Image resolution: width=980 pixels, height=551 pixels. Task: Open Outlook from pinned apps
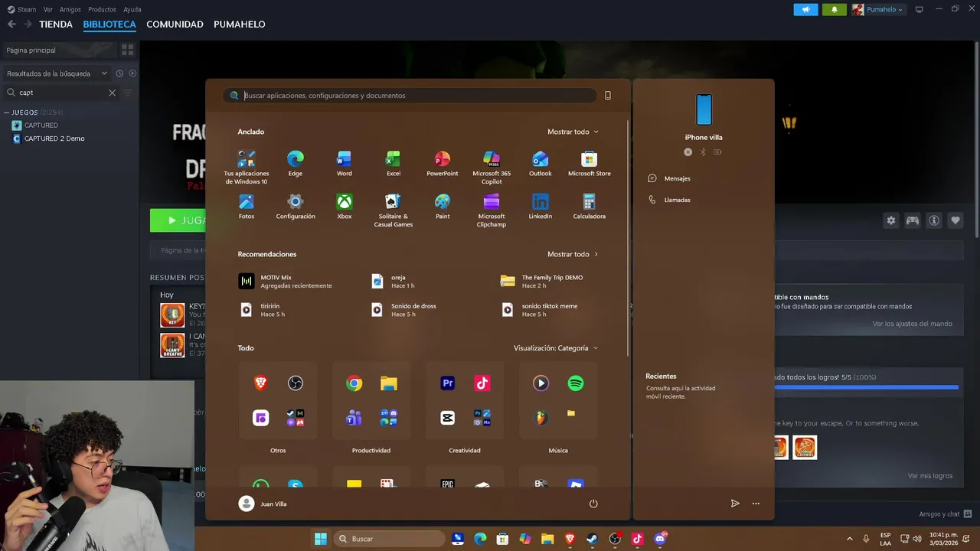point(540,163)
